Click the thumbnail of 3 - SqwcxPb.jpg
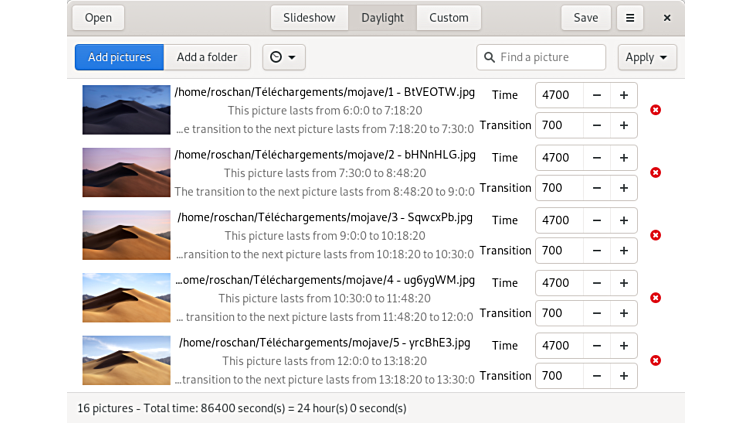 pos(126,235)
